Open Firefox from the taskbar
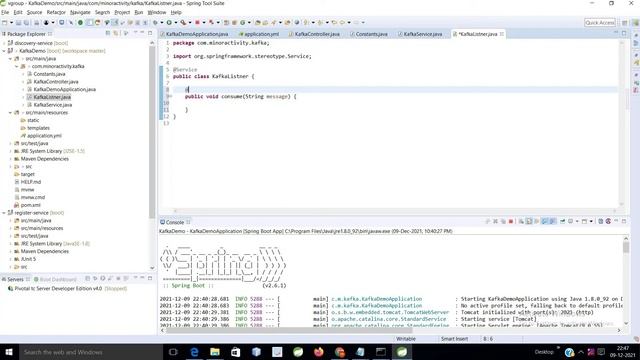The width and height of the screenshot is (640, 360). click(x=319, y=352)
